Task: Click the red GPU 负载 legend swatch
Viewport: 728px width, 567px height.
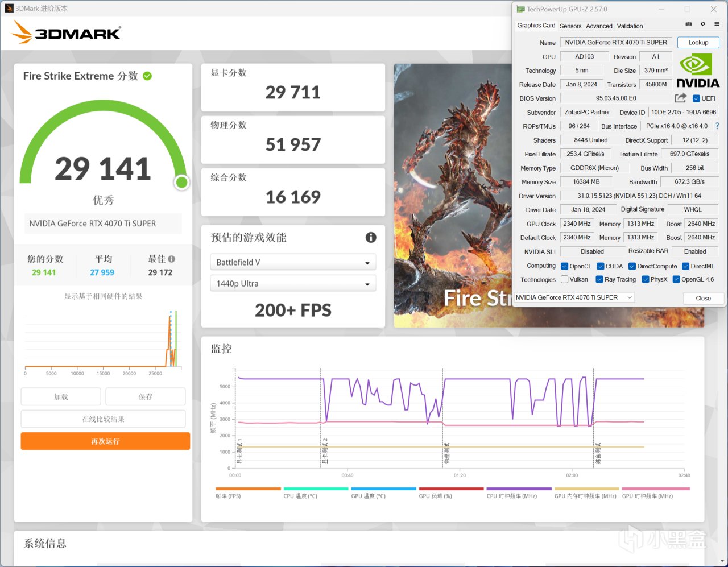Action: (x=451, y=489)
